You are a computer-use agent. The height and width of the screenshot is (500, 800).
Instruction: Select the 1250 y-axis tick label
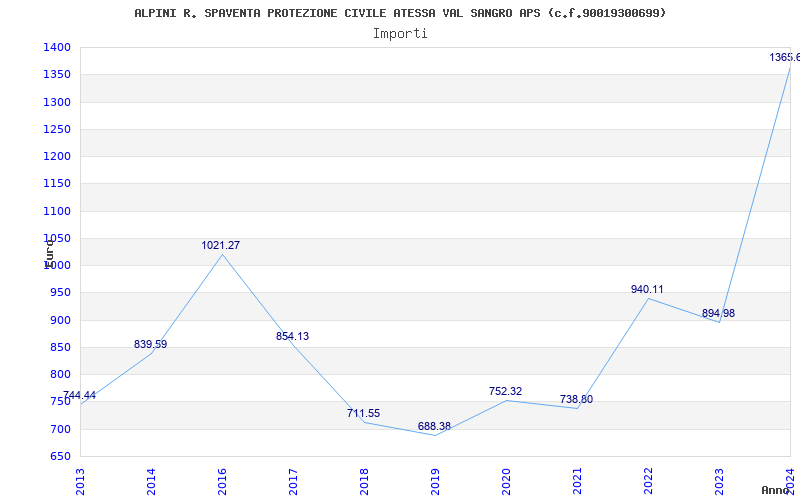pos(57,129)
